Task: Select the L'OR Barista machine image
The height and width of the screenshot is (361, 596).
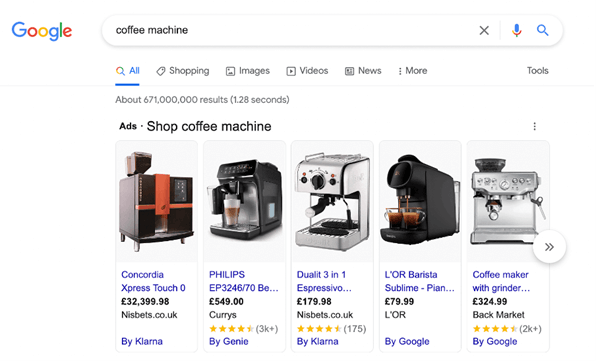Action: tap(420, 201)
